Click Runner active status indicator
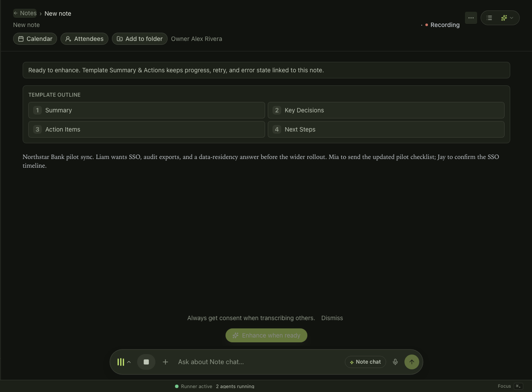The image size is (532, 392). click(x=194, y=386)
